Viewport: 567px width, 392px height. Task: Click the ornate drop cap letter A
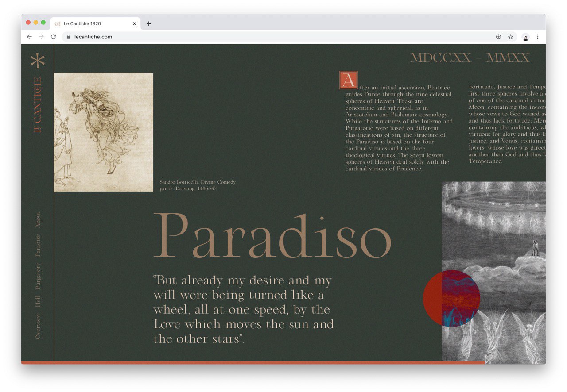pyautogui.click(x=348, y=80)
